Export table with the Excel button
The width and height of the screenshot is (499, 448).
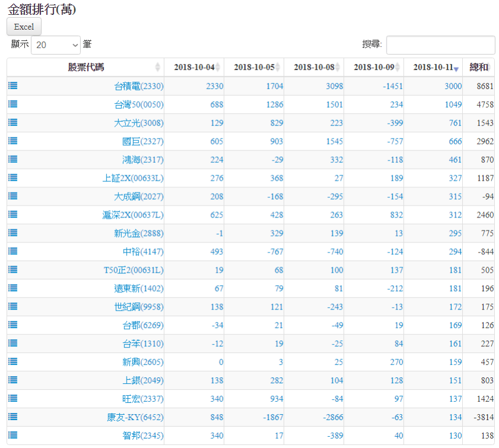tap(24, 27)
